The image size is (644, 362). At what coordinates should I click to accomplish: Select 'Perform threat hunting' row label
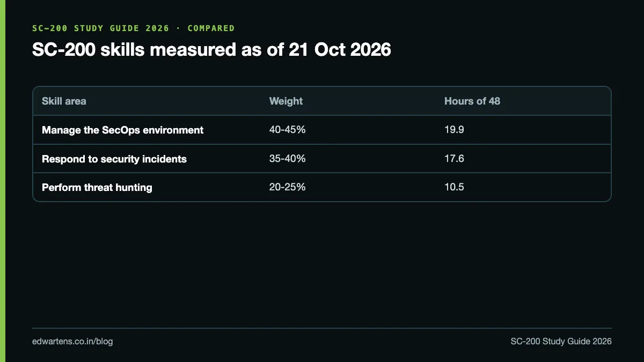click(x=97, y=187)
